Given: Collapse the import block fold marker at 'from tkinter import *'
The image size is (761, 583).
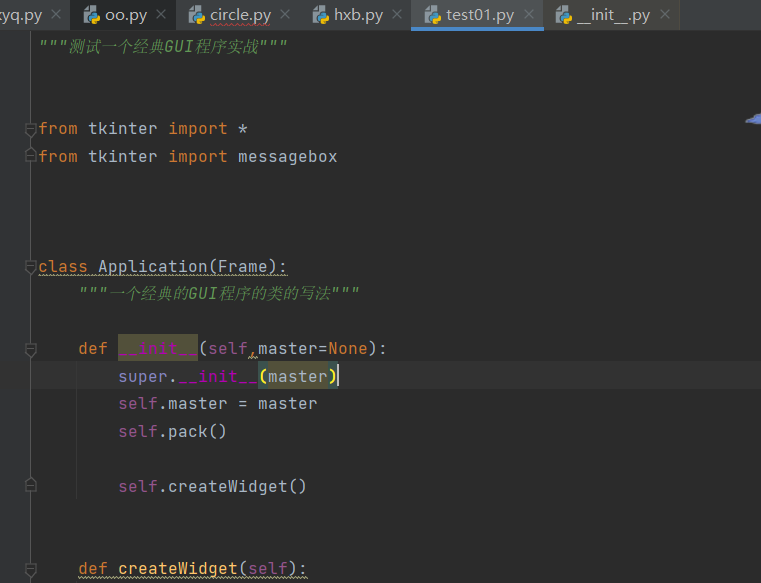Looking at the screenshot, I should (x=31, y=129).
